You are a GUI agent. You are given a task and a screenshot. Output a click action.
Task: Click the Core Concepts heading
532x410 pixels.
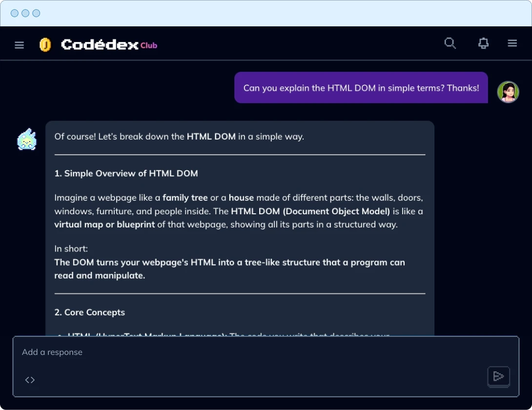point(90,312)
